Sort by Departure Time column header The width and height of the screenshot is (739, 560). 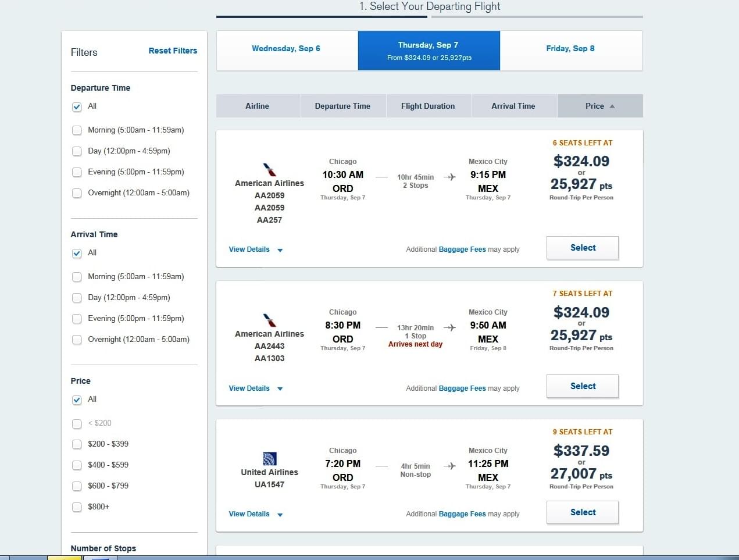[x=343, y=106]
